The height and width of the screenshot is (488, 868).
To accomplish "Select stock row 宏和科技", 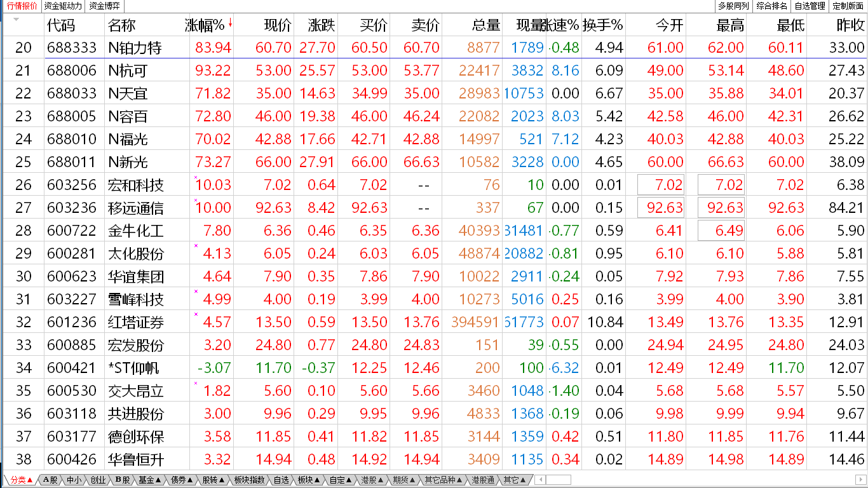I will (434, 185).
